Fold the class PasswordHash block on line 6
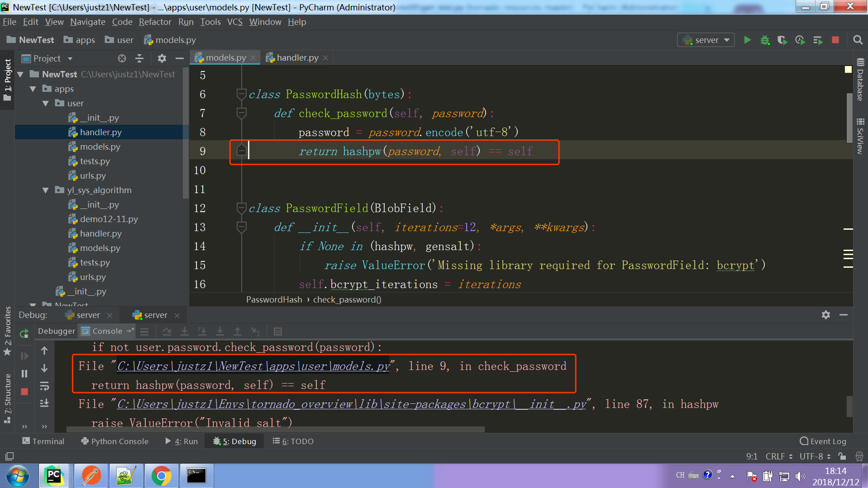 (x=241, y=94)
